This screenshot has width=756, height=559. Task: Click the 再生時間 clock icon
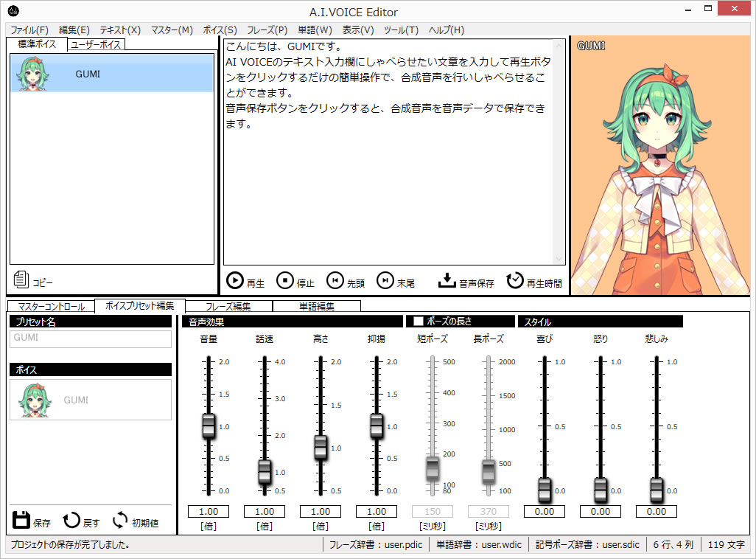tap(515, 280)
